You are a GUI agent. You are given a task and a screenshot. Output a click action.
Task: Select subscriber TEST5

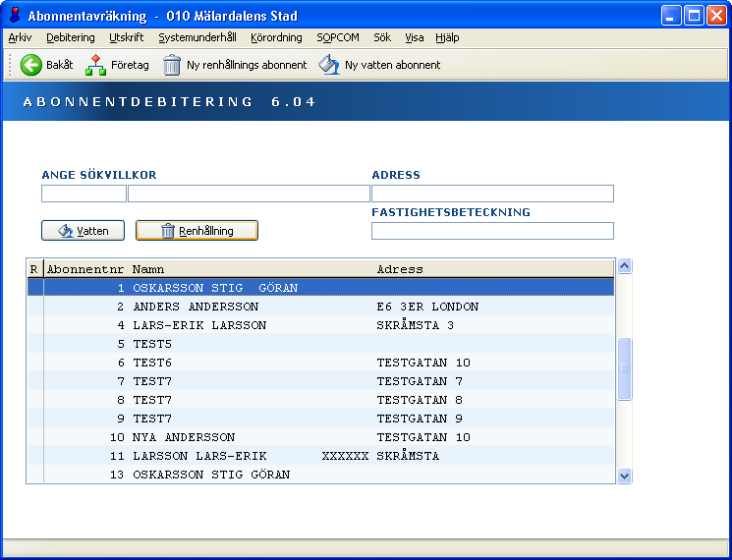click(x=320, y=344)
